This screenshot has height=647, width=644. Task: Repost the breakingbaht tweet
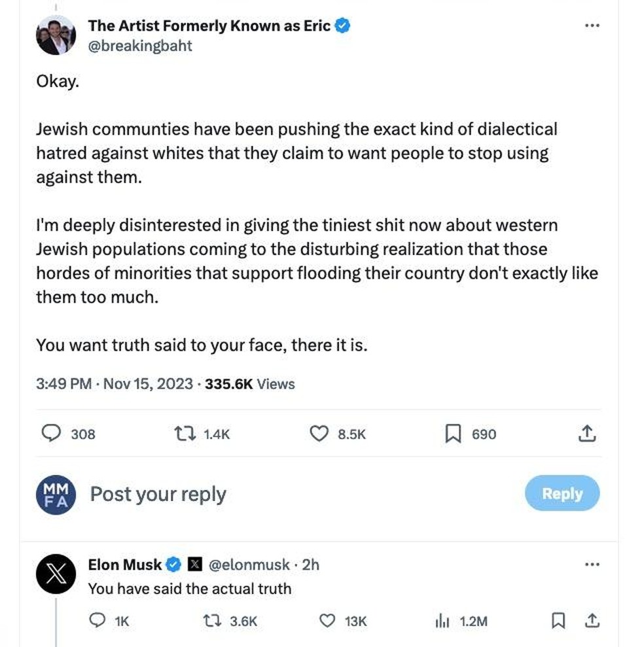pos(187,434)
